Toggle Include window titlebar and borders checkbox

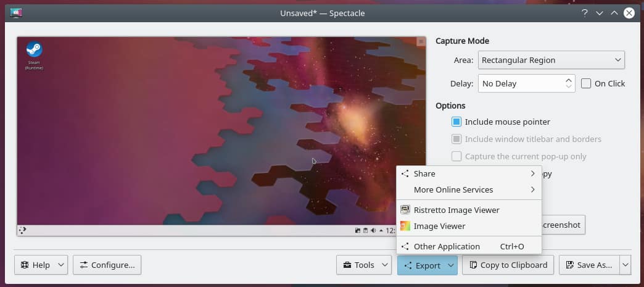(456, 139)
